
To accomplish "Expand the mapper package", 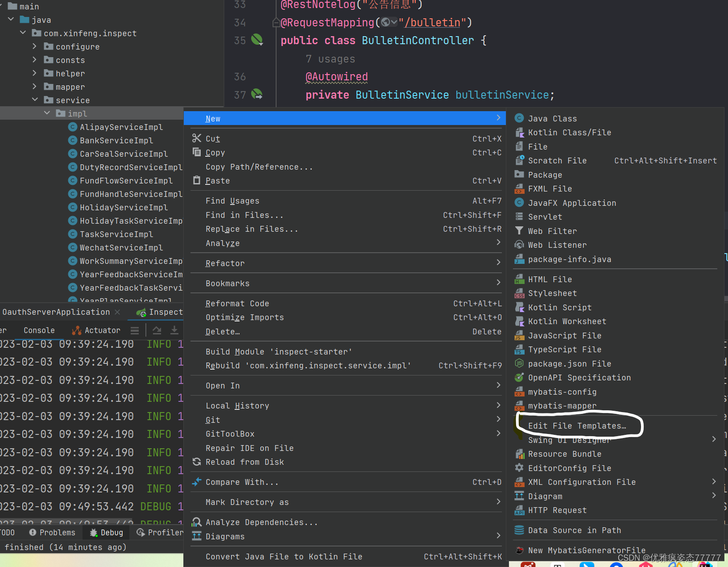I will point(34,87).
